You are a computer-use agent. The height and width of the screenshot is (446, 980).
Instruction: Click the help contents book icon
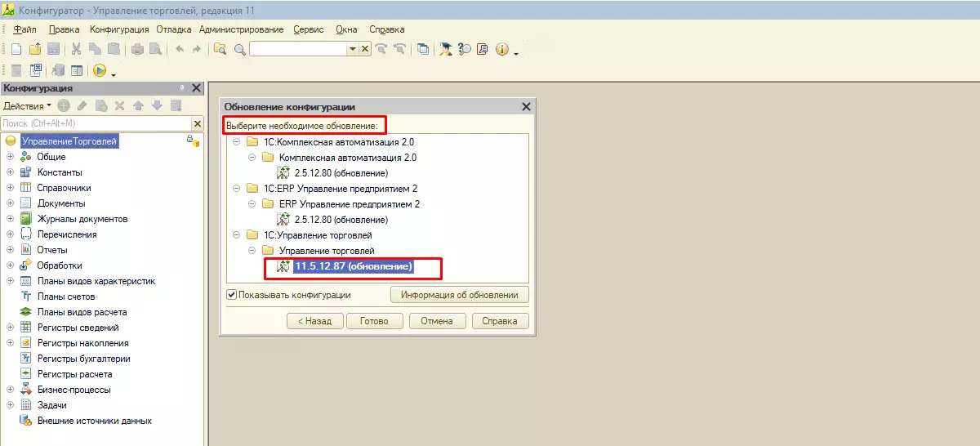pyautogui.click(x=483, y=49)
